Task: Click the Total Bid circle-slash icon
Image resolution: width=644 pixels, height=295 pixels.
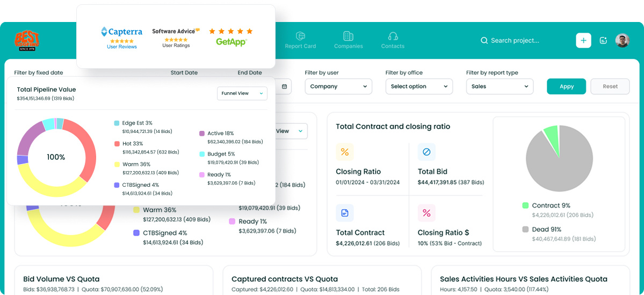Action: tap(426, 152)
